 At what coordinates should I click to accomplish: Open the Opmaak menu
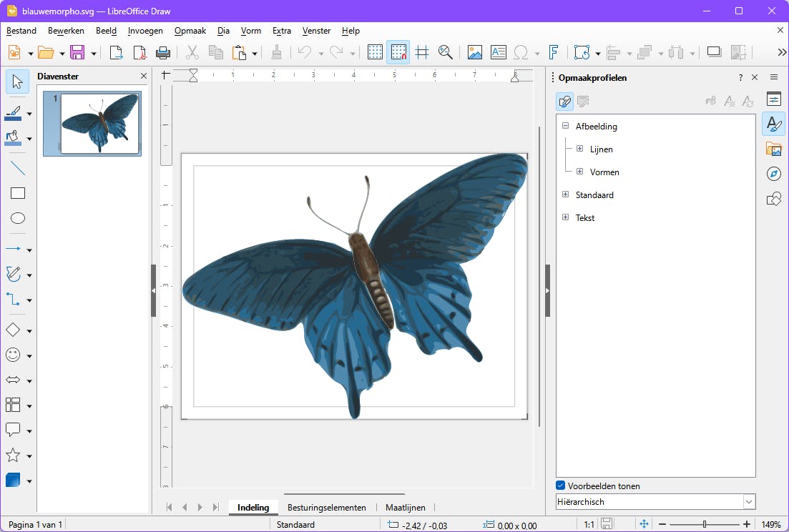click(190, 31)
